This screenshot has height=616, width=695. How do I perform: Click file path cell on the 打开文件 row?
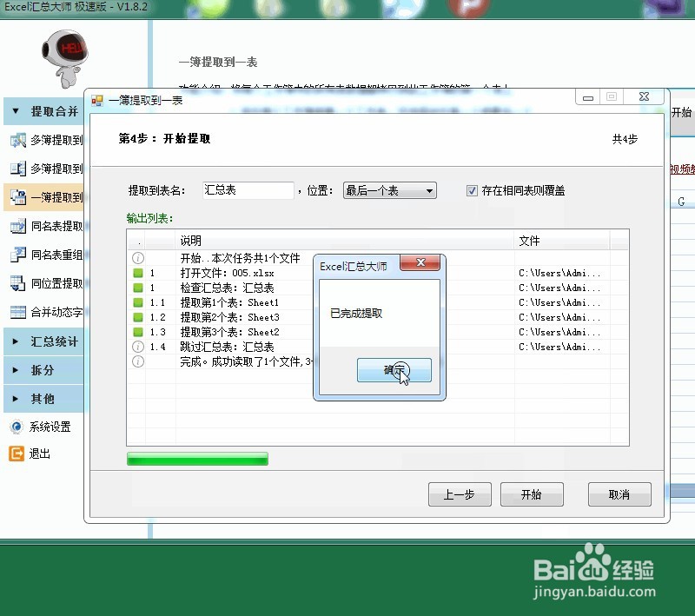coord(559,273)
